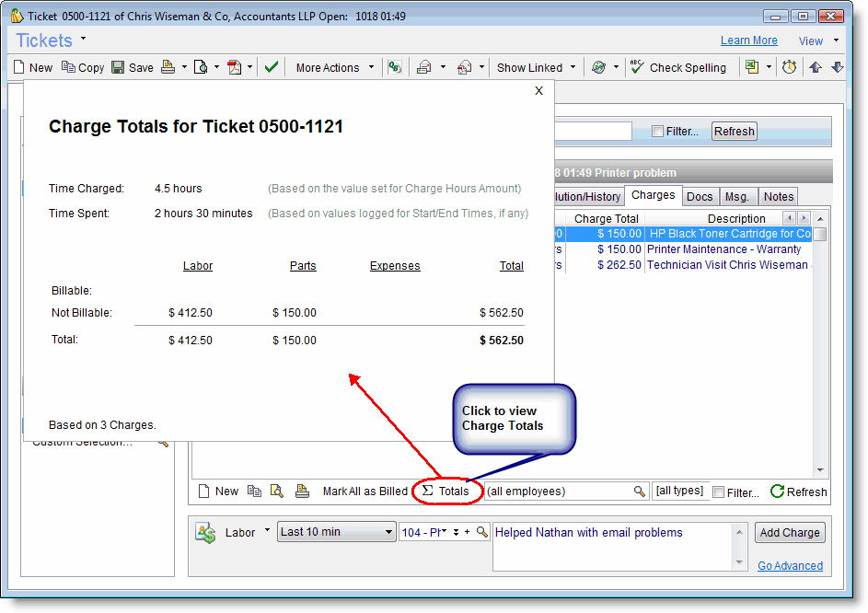The width and height of the screenshot is (868, 613).
Task: Click the up arrow previous ticket icon
Action: pyautogui.click(x=816, y=67)
